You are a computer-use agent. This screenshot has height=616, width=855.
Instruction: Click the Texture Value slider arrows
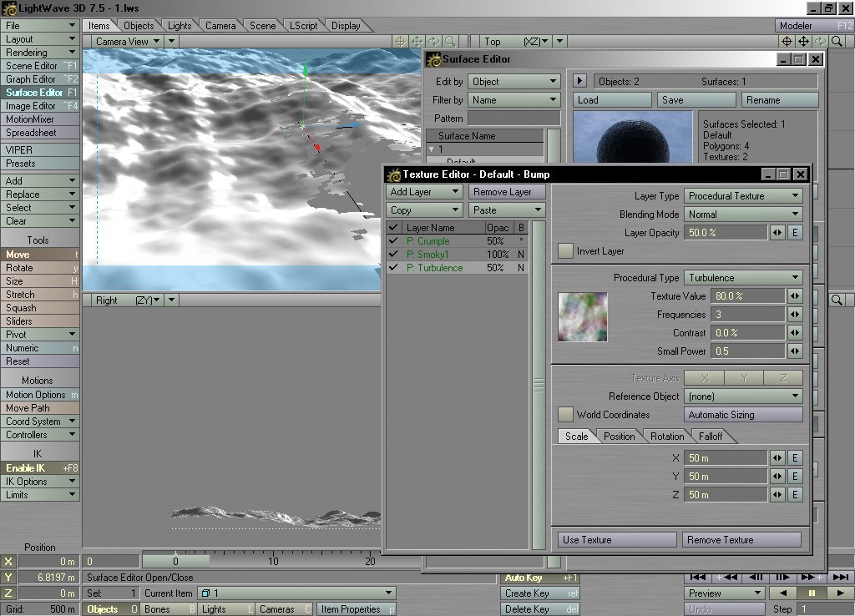tap(795, 296)
